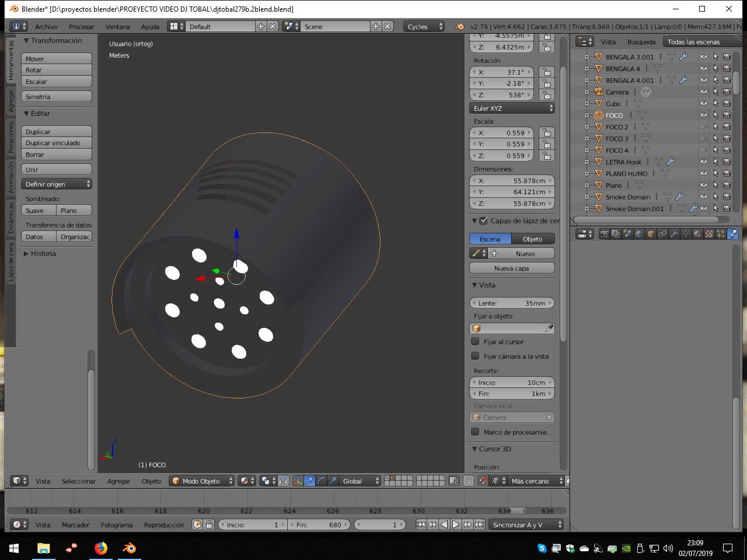Click the lock icon next to Rotation X
This screenshot has width=747, height=560.
point(546,72)
